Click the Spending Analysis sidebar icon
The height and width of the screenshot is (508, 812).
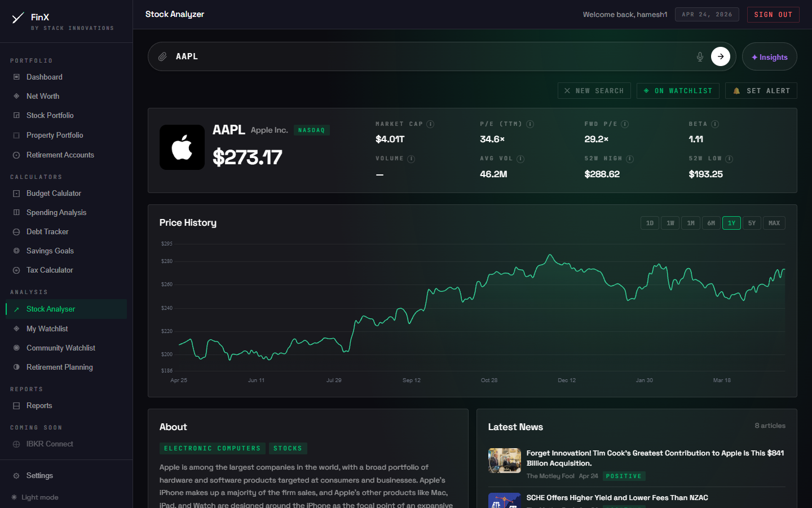click(x=16, y=212)
